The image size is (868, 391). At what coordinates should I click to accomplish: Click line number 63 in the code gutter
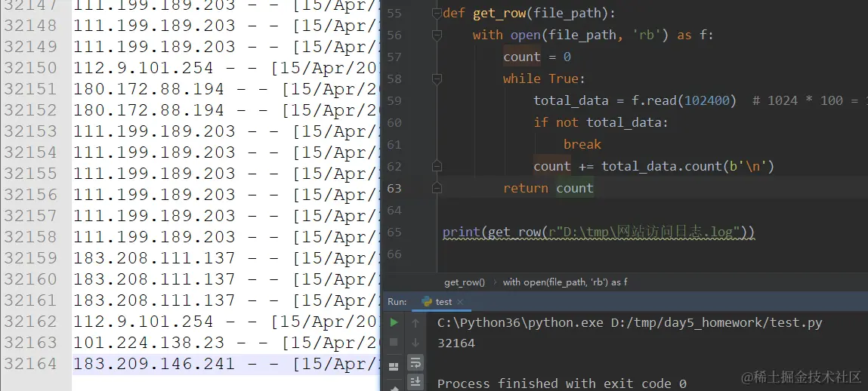click(394, 188)
